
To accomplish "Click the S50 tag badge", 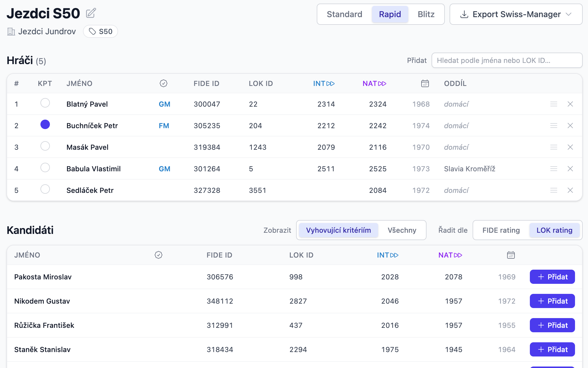I will (101, 32).
